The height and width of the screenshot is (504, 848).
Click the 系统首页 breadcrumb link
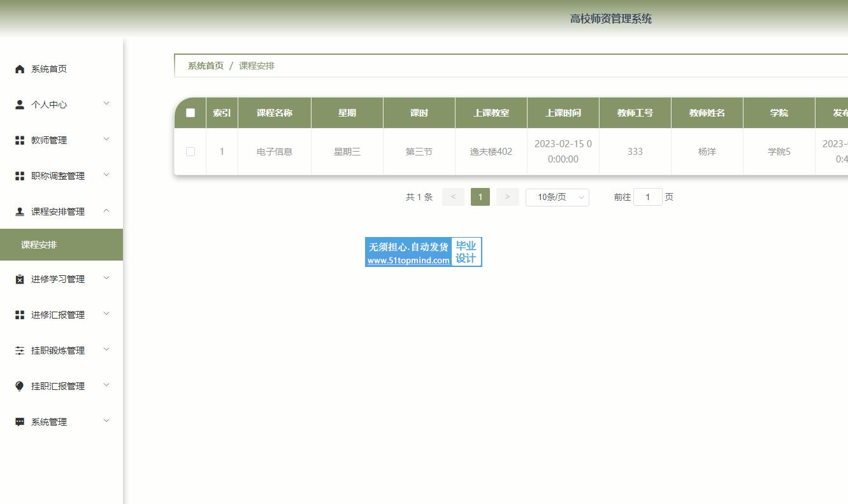205,66
